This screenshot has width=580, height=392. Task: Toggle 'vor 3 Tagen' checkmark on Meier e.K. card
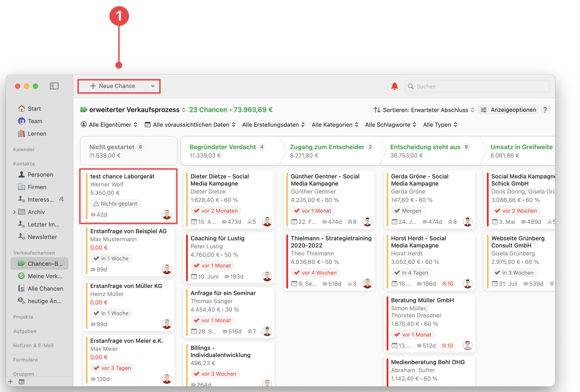(x=96, y=368)
